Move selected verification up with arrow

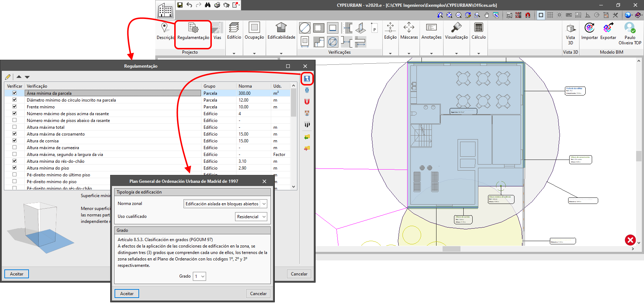[19, 77]
